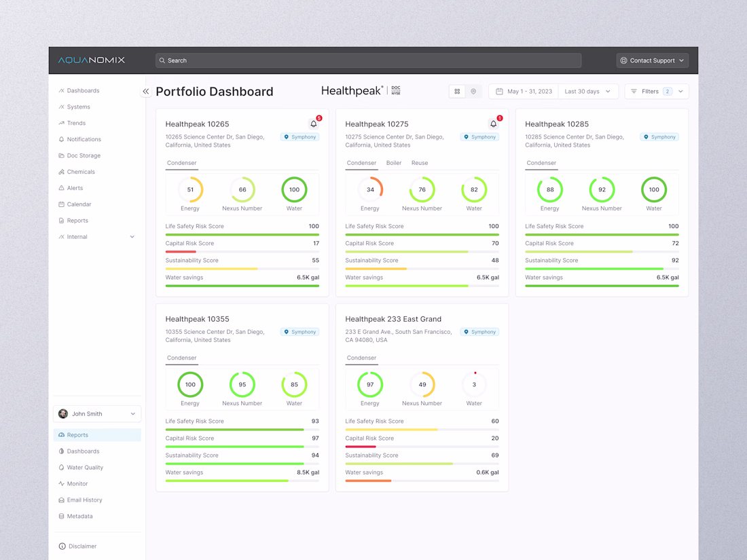Image resolution: width=747 pixels, height=560 pixels.
Task: Click the Trends chart icon
Action: click(61, 124)
